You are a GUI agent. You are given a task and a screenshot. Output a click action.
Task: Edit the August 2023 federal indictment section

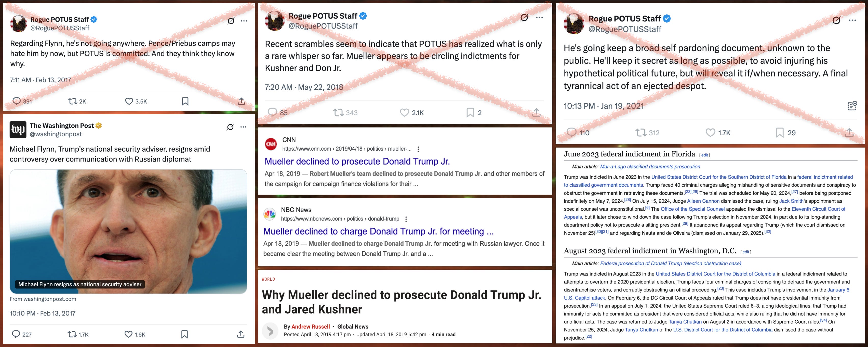pos(746,252)
